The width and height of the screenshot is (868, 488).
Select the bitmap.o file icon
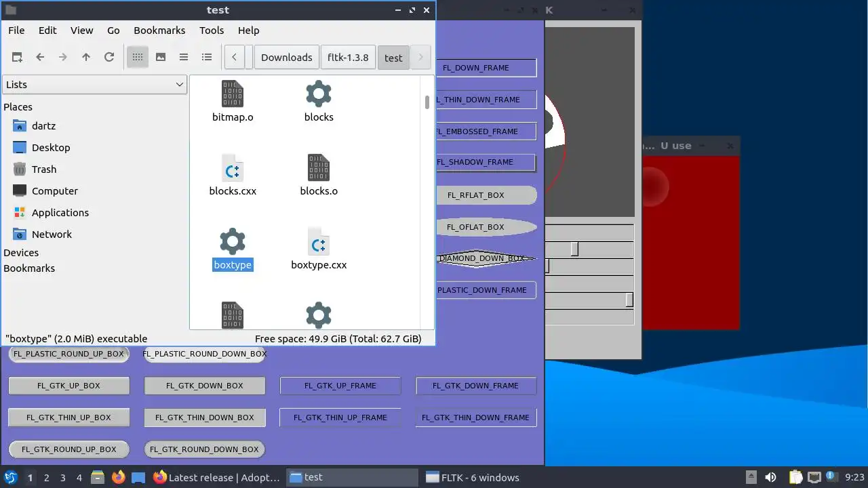(233, 94)
